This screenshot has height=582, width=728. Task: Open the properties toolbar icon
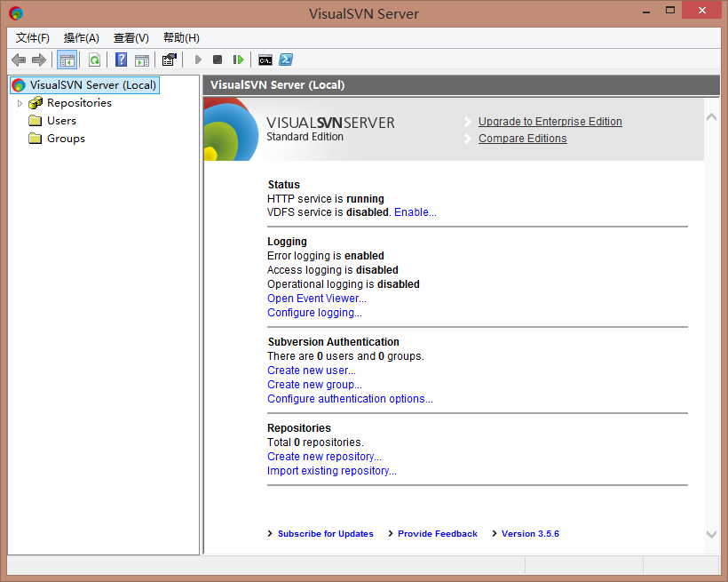click(x=170, y=60)
